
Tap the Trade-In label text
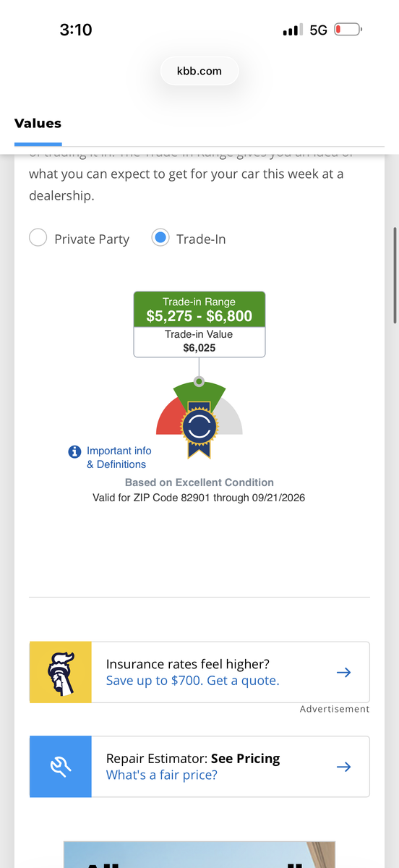point(201,239)
